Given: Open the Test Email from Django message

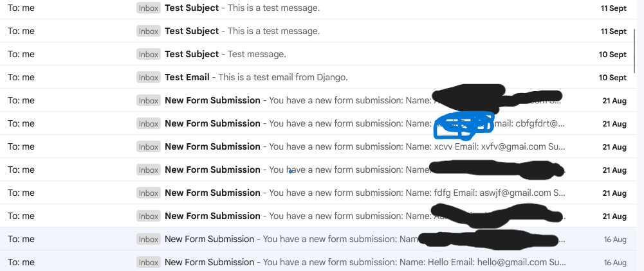Looking at the screenshot, I should 187,77.
